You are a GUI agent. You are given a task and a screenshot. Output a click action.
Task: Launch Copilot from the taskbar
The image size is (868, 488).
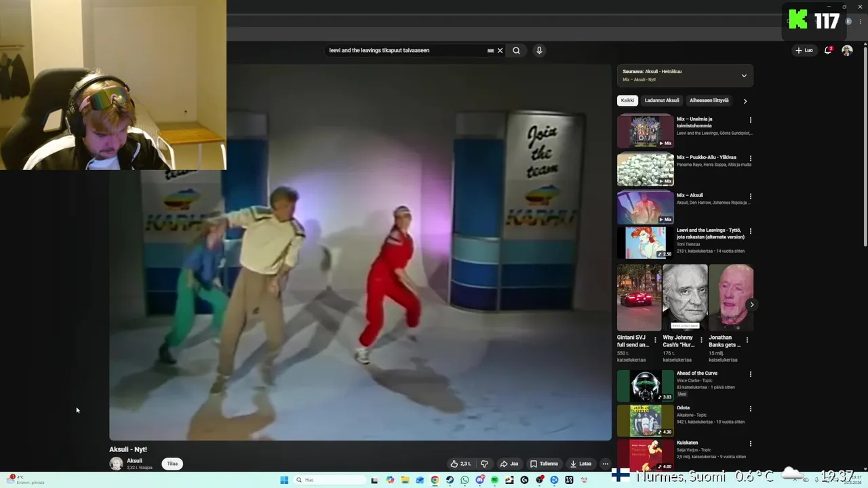[390, 480]
